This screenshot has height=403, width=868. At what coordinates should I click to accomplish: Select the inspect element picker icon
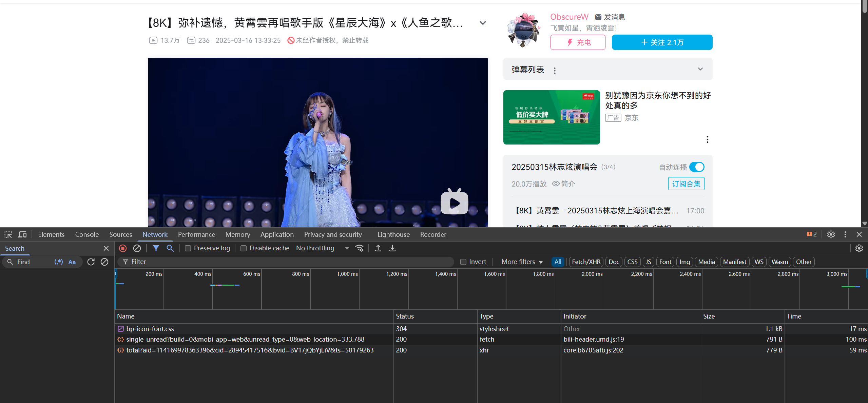8,234
